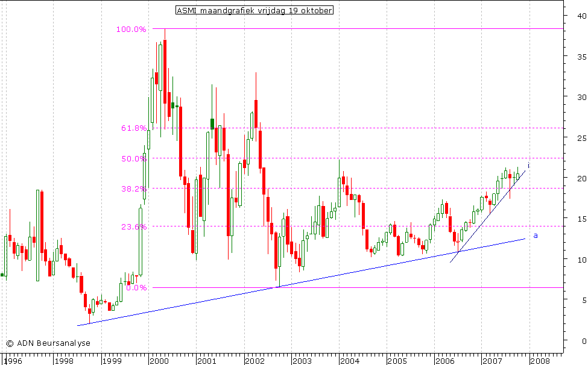Click the 20 price axis value
588x365 pixels.
tap(582, 178)
